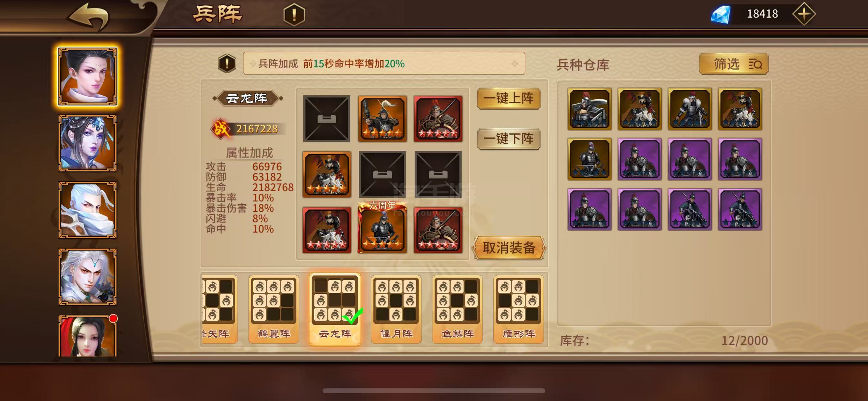Switch to the 雁形阵 formation tab
The width and height of the screenshot is (868, 401).
coord(519,309)
